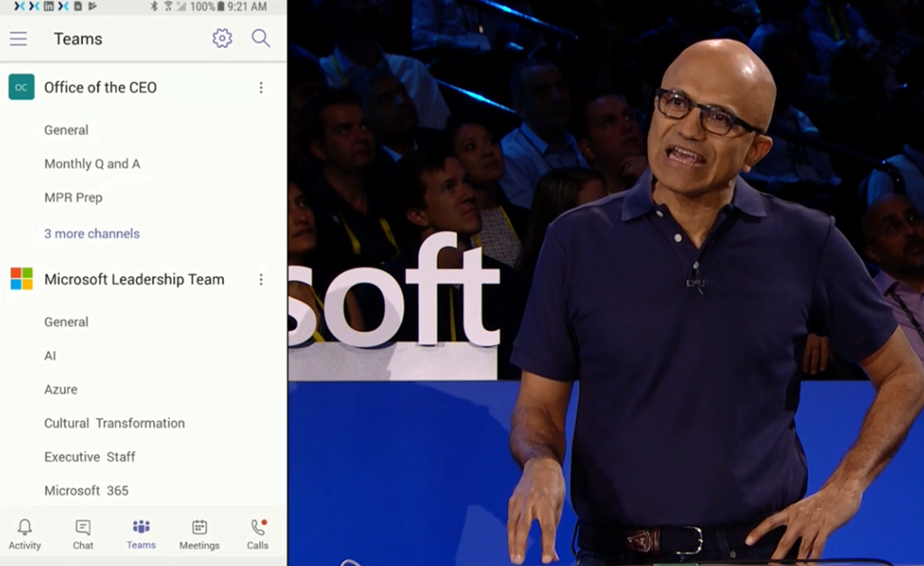
Task: Open the Activity bell tab
Action: (24, 534)
